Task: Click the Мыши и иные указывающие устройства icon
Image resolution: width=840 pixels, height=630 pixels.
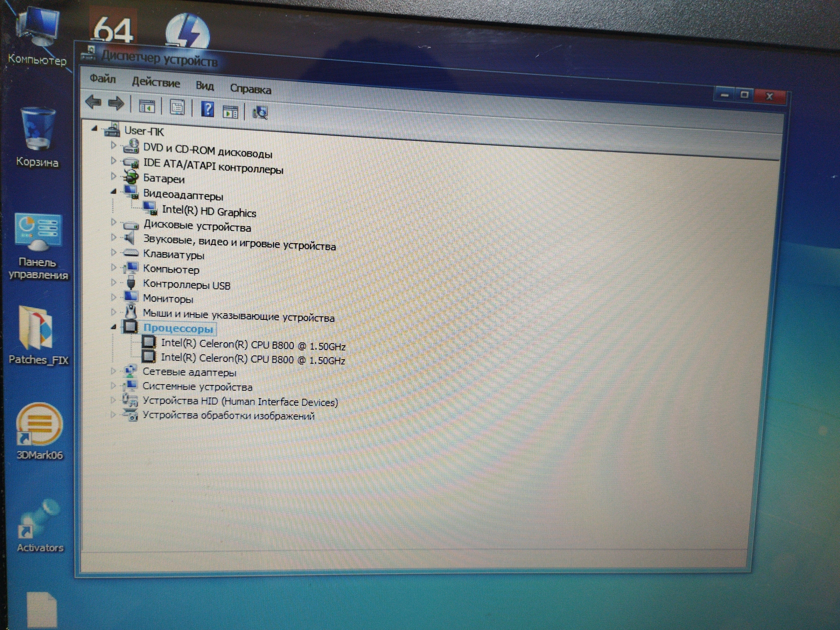Action: [x=130, y=311]
